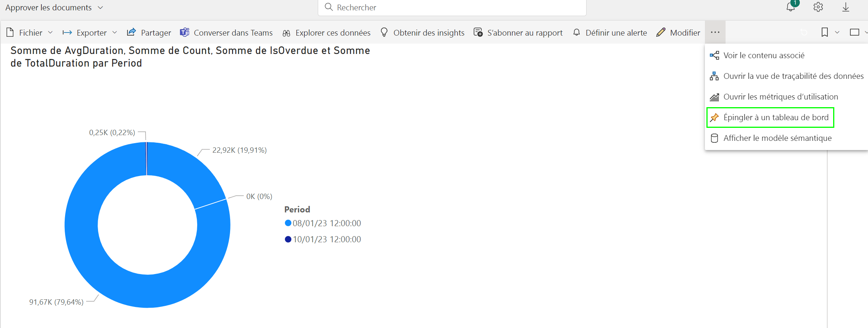Image resolution: width=868 pixels, height=328 pixels.
Task: Open notifications via the bell with badge
Action: coord(791,7)
